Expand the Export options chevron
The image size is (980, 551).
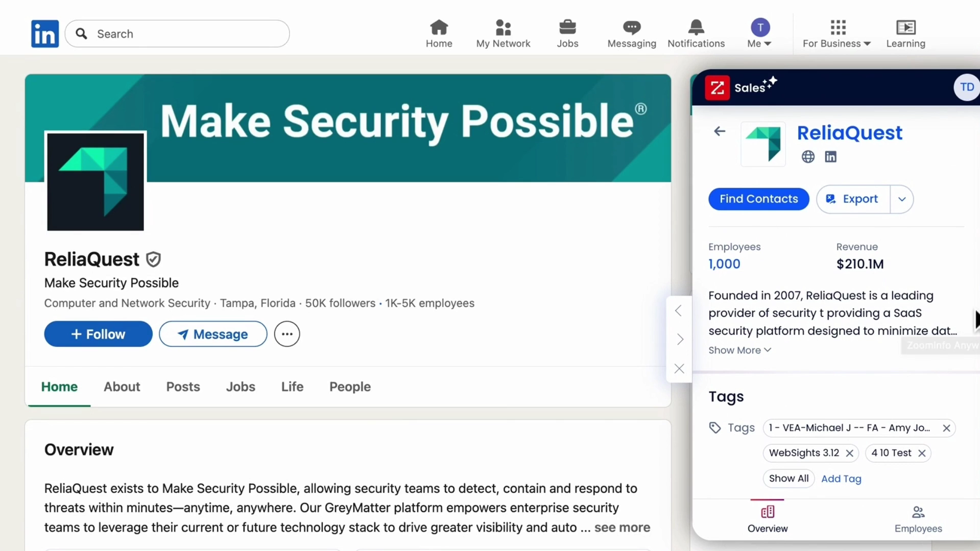click(x=902, y=199)
